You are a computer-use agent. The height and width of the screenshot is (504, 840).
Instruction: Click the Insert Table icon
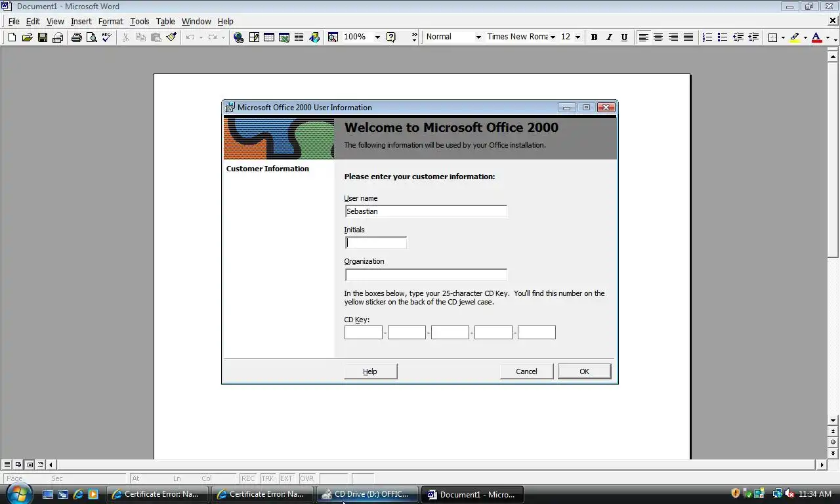[269, 37]
